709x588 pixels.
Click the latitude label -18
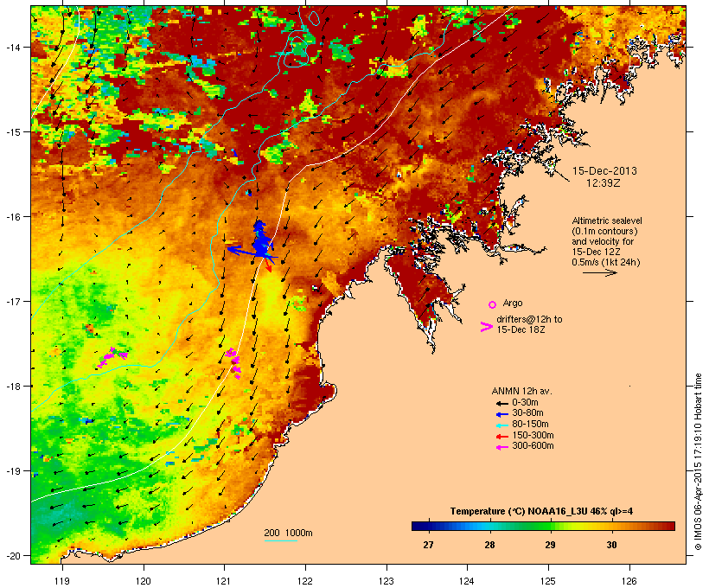pos(12,387)
